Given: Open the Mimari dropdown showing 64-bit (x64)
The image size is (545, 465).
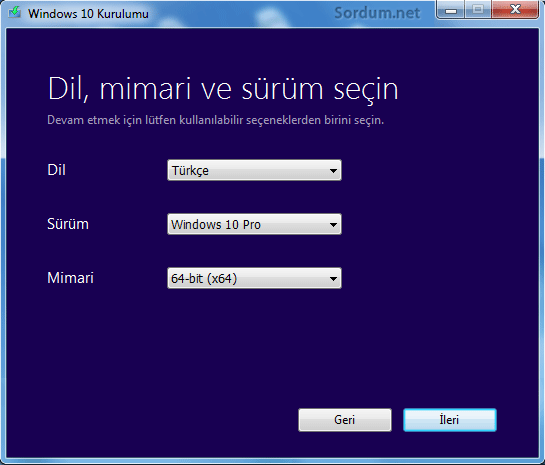Looking at the screenshot, I should [254, 278].
